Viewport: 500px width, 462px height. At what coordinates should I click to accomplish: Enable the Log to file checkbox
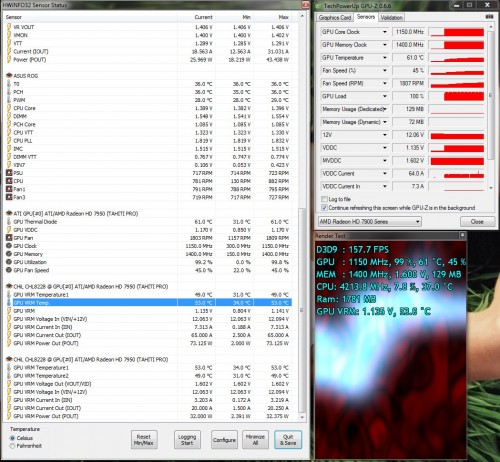[324, 199]
